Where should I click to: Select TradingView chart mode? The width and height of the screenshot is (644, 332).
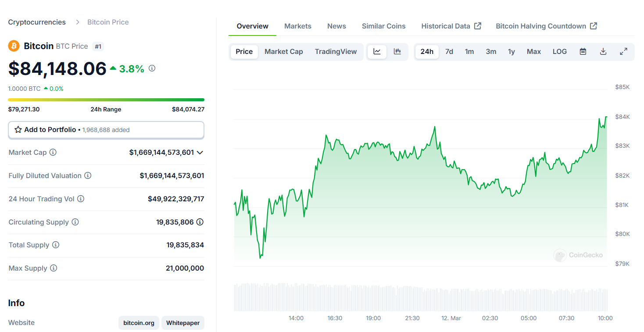[x=336, y=52]
